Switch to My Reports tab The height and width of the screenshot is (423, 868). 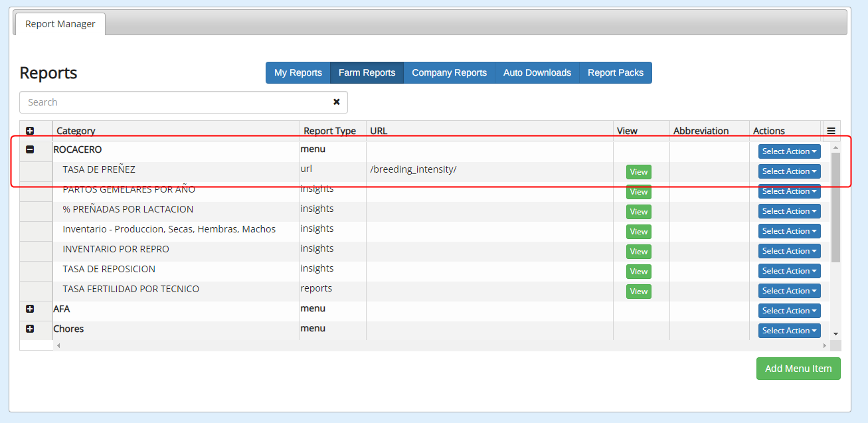(x=298, y=73)
